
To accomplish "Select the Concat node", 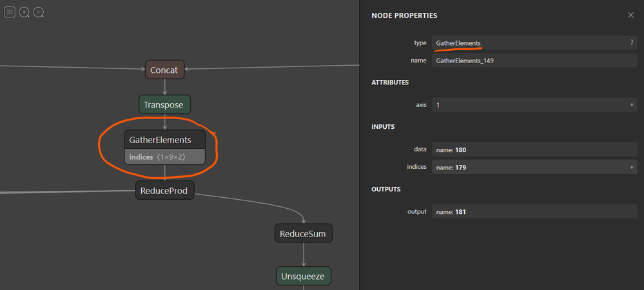I will click(164, 70).
